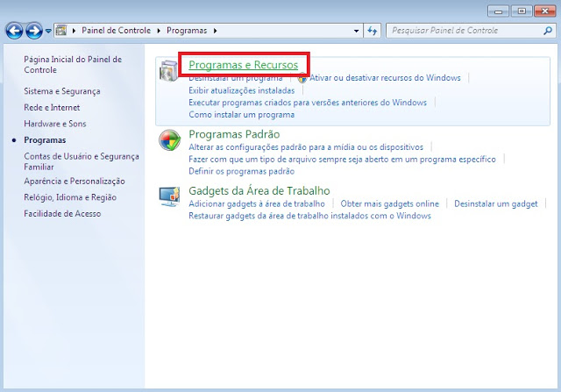Open Facilidade de Acesso category
This screenshot has width=561, height=392.
click(x=62, y=213)
